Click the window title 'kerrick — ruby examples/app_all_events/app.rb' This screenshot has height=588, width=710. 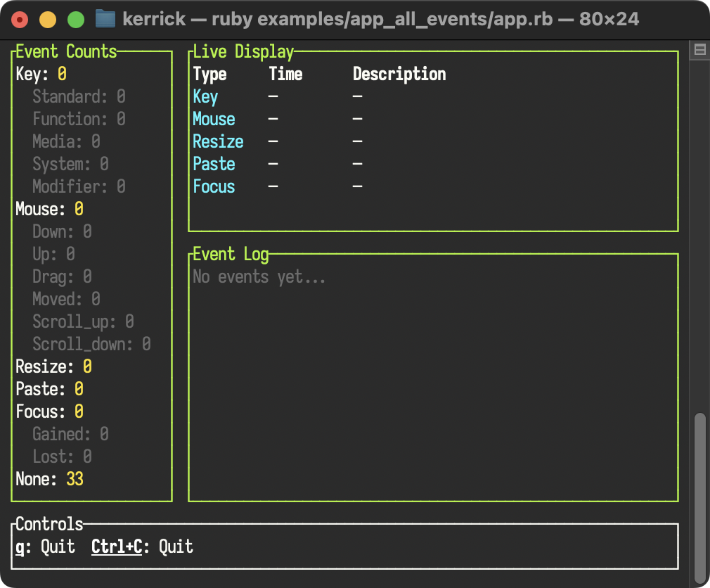coord(337,19)
